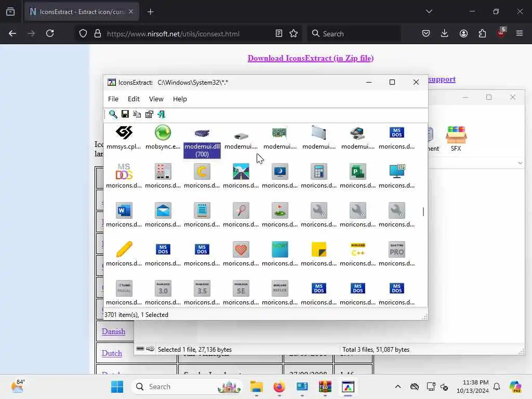Open the Danish translation link
Screen dimensions: 532x399
pos(113,331)
